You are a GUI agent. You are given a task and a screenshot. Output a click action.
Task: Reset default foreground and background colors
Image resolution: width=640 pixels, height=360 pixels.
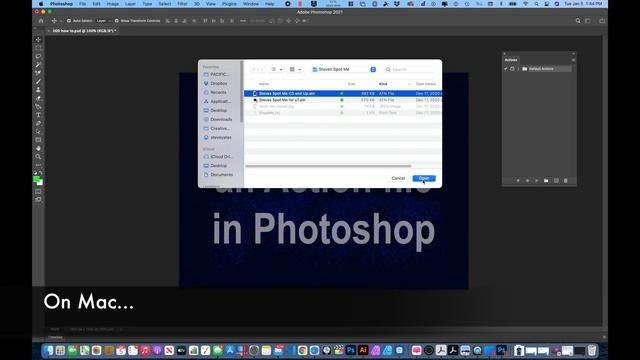36,173
